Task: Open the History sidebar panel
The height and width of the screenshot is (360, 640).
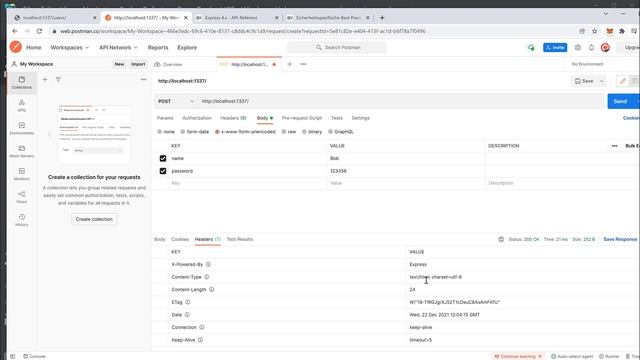Action: tap(22, 220)
